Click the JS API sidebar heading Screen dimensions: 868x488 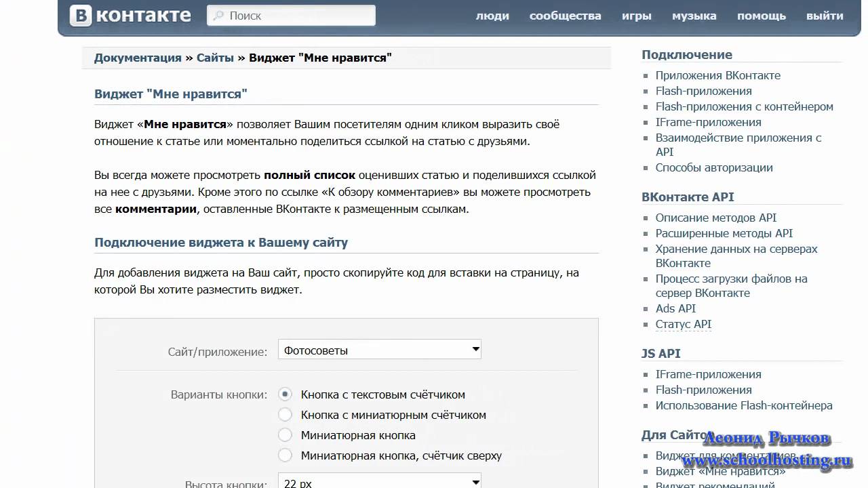tap(661, 354)
